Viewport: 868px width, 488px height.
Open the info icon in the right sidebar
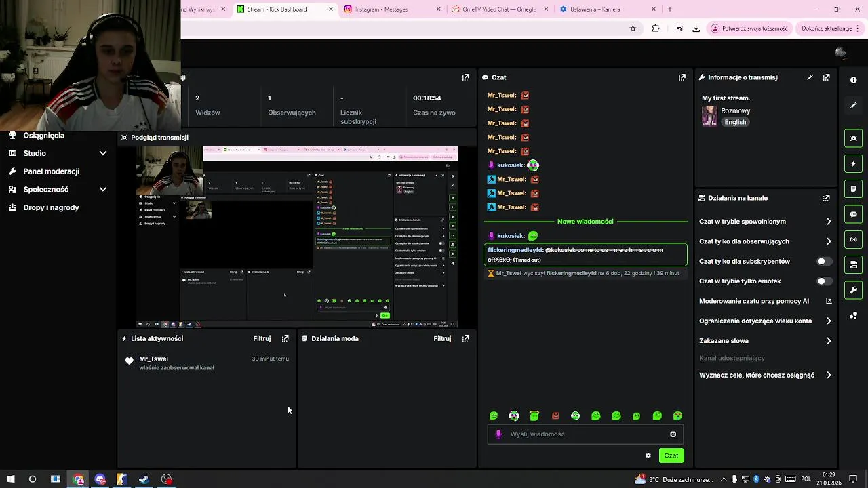pyautogui.click(x=853, y=80)
